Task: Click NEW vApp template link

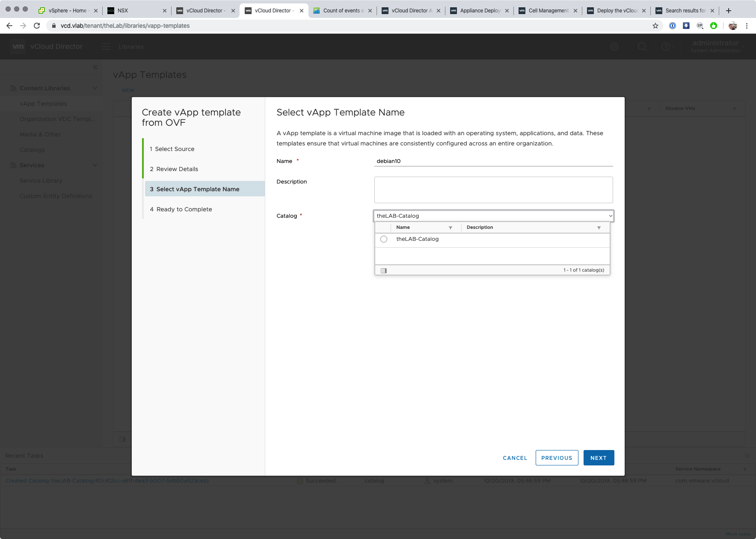Action: click(x=128, y=90)
